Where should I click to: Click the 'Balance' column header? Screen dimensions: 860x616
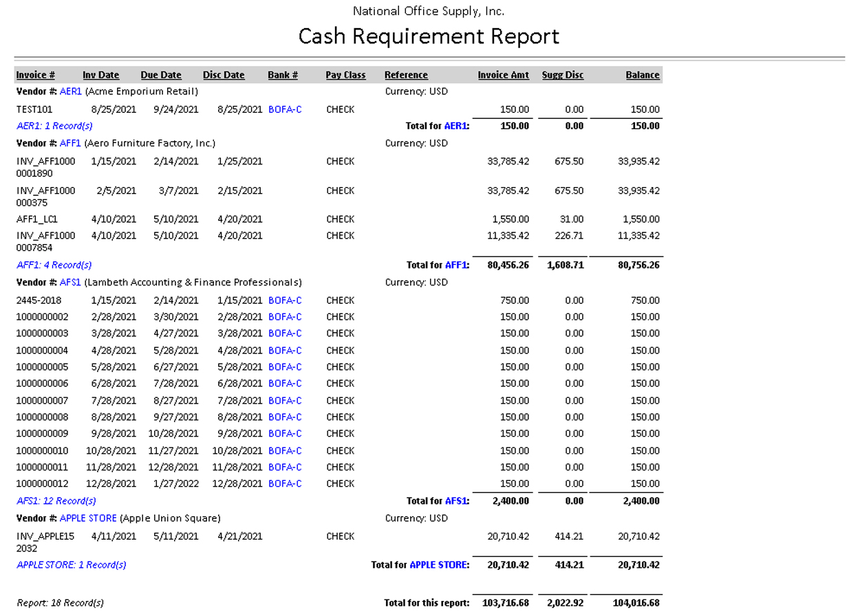coord(643,75)
